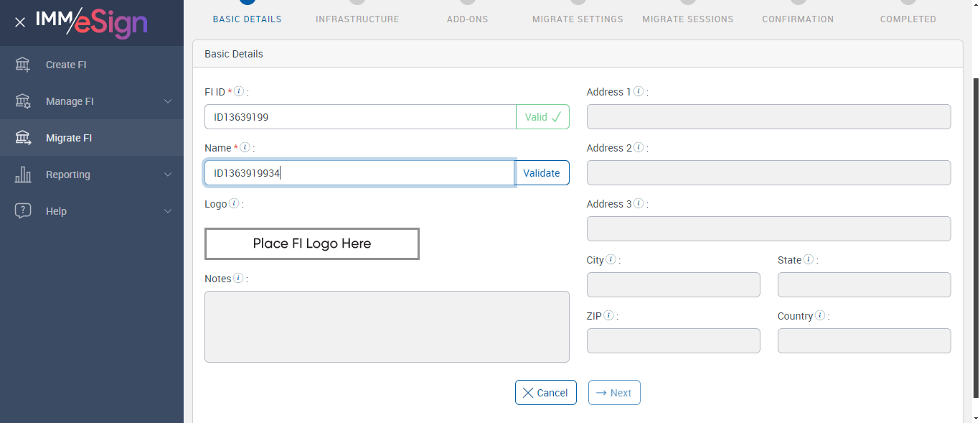
Task: Click the info icon next to Logo
Action: pos(234,204)
